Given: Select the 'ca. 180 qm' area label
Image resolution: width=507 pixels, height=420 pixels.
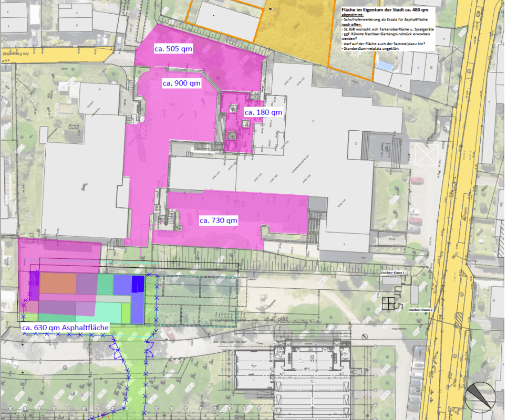Looking at the screenshot, I should 263,112.
